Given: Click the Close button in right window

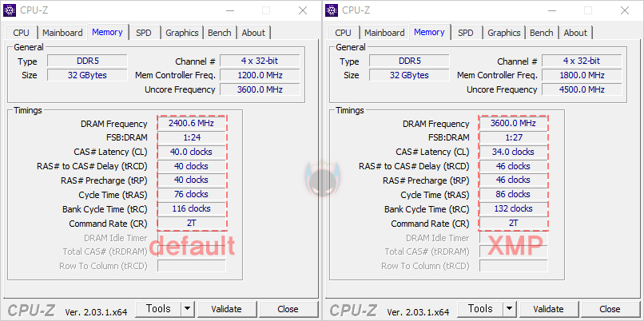Looking at the screenshot, I should coord(610,309).
